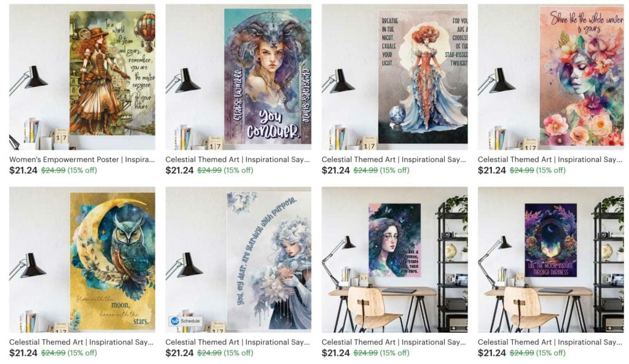Click the listing title beneath the goddess gown poster
Image resolution: width=629 pixels, height=364 pixels.
[394, 160]
